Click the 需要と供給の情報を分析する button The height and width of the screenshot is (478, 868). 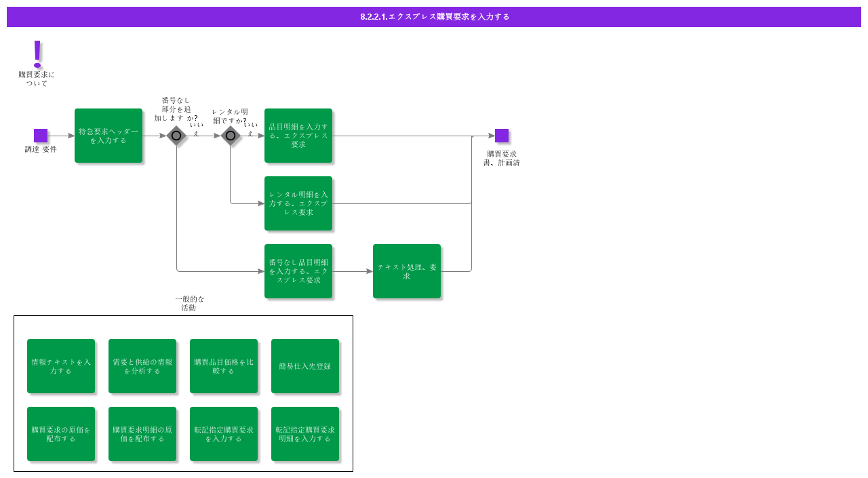coord(142,366)
